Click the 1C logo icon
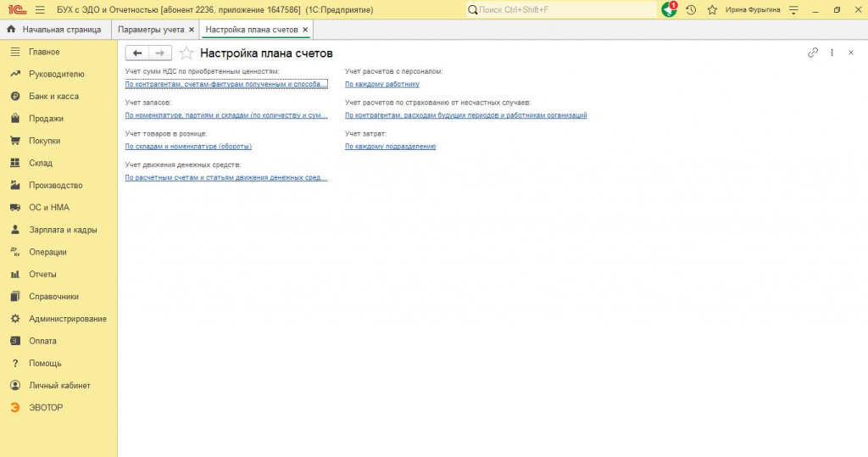 17,10
